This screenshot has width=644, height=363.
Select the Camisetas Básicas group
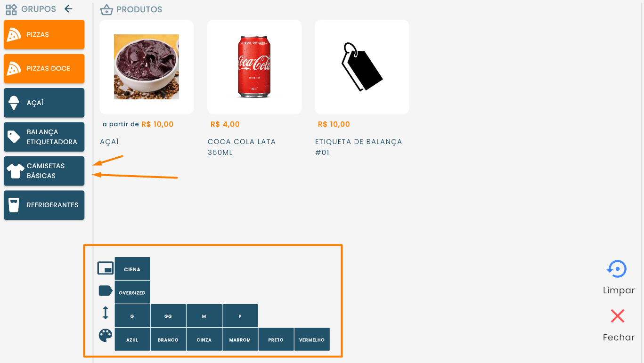pyautogui.click(x=44, y=171)
